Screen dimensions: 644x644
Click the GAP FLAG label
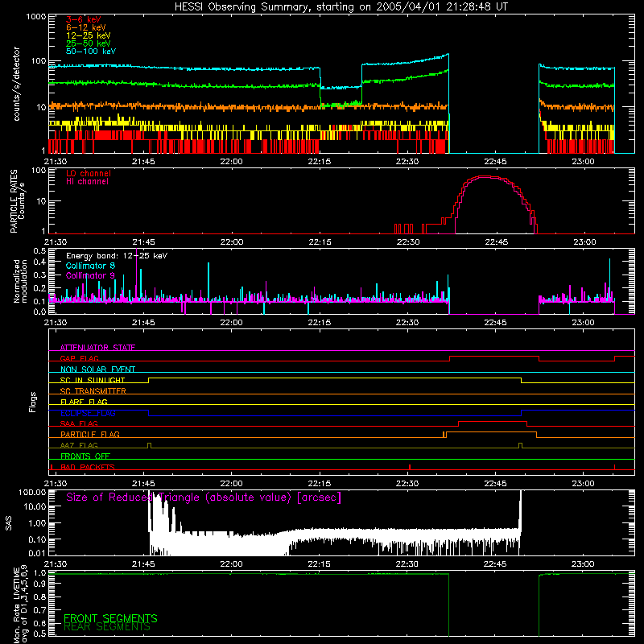click(79, 358)
